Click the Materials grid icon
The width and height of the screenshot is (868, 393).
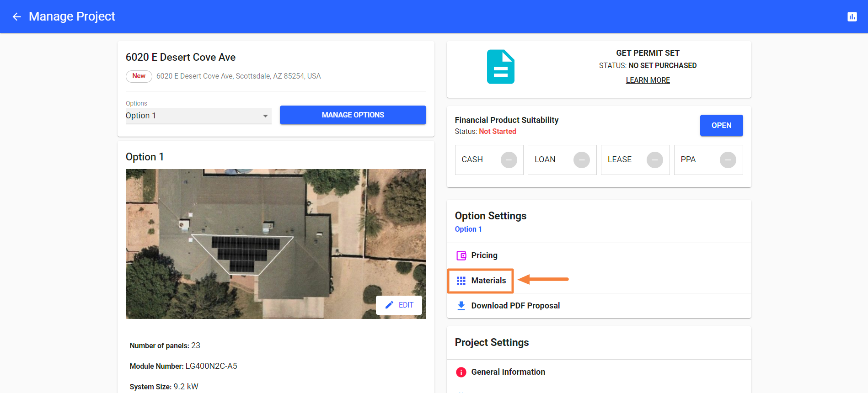point(461,281)
